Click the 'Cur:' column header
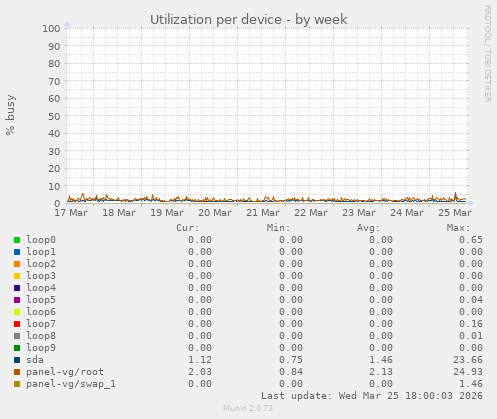Screen dimensions: 497x419 coord(188,228)
